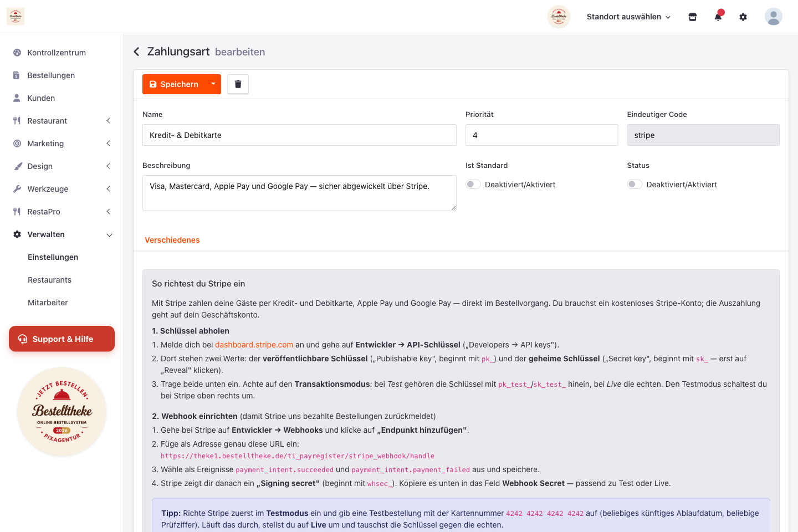This screenshot has width=798, height=532.
Task: Click the payment_intent.payment_failed code text
Action: point(411,470)
